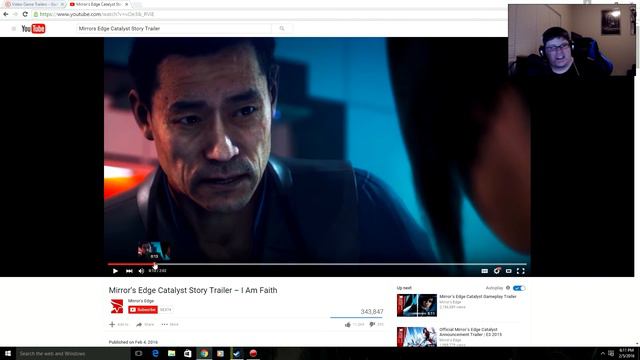Go back in the browser
Viewport: 640px width, 360px height.
6,14
